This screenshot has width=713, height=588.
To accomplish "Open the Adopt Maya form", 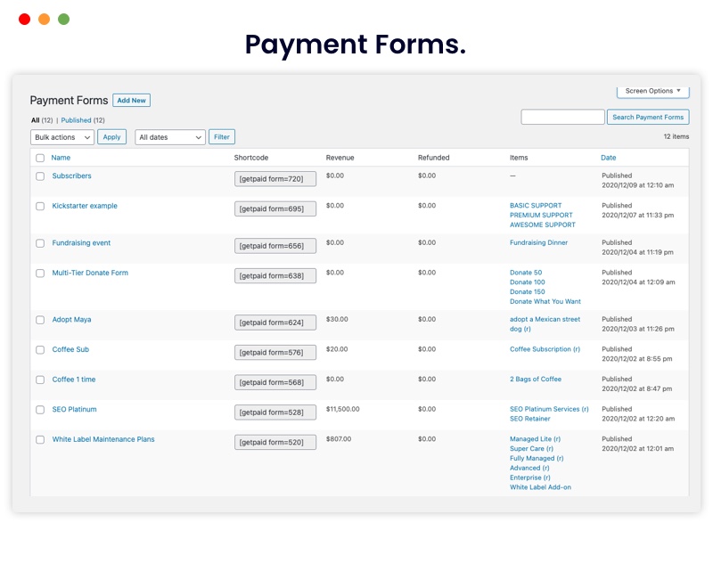I will click(x=72, y=320).
